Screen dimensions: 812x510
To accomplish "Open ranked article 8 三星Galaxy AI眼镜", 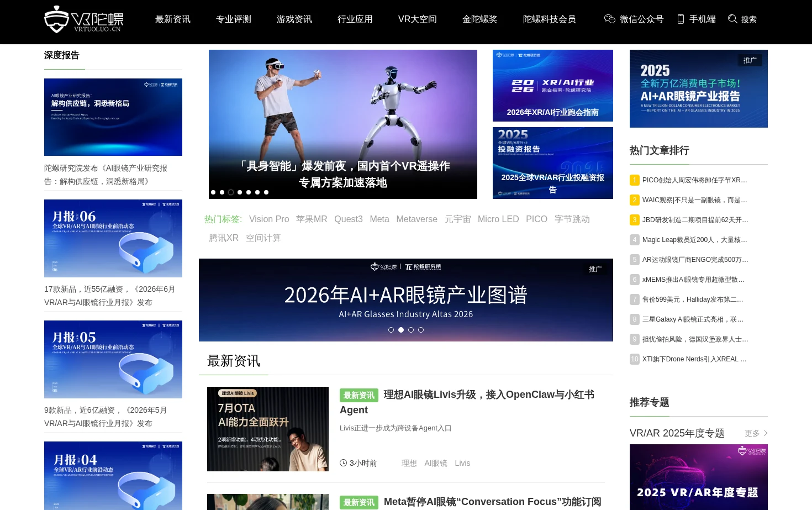I will (693, 319).
